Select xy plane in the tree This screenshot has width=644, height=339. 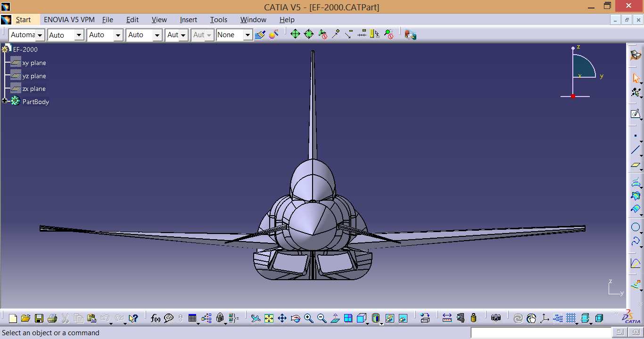pos(34,63)
